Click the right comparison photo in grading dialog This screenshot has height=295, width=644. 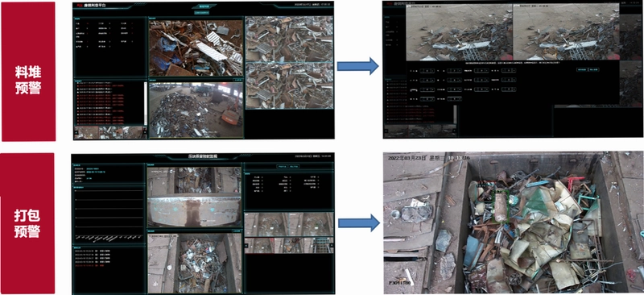click(566, 32)
